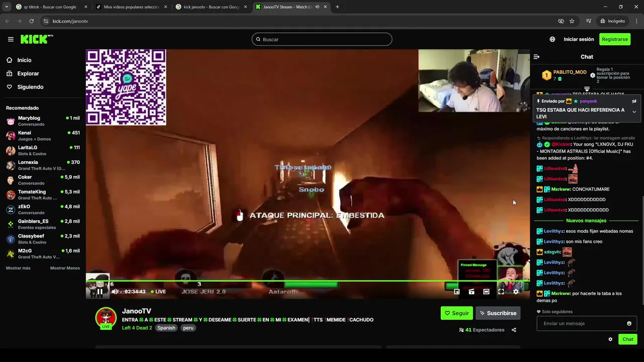This screenshot has height=362, width=644.
Task: Open recommended channel TomateKing
Action: (x=43, y=195)
